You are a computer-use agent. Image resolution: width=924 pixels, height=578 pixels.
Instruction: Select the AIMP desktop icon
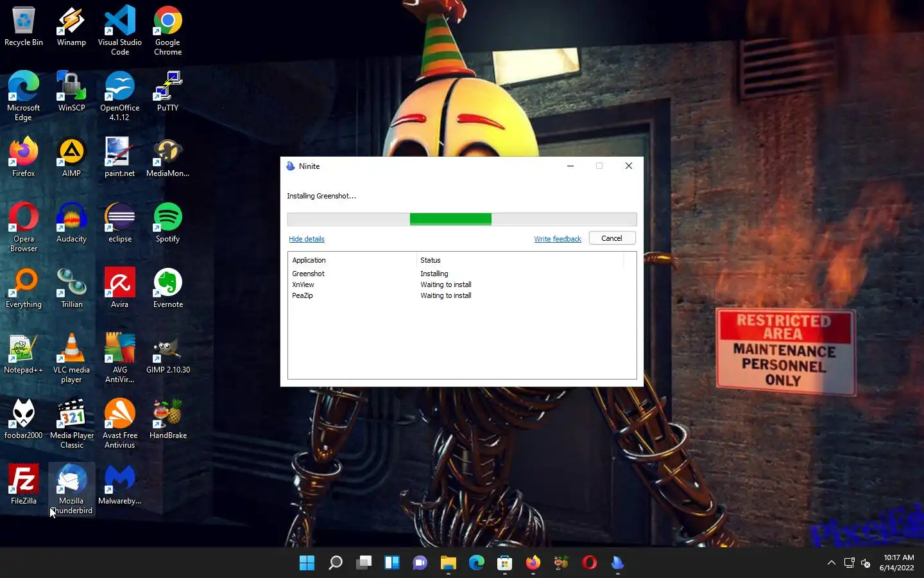pos(71,157)
